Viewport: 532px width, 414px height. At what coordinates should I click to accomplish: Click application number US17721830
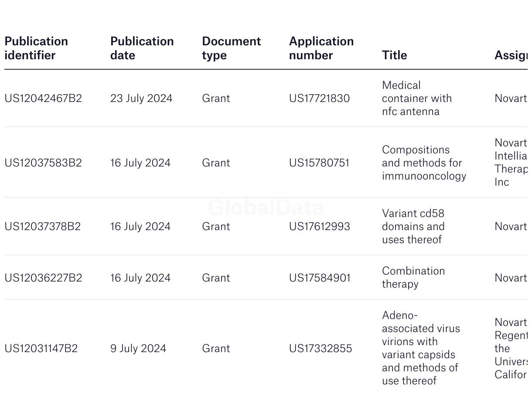[x=319, y=98]
